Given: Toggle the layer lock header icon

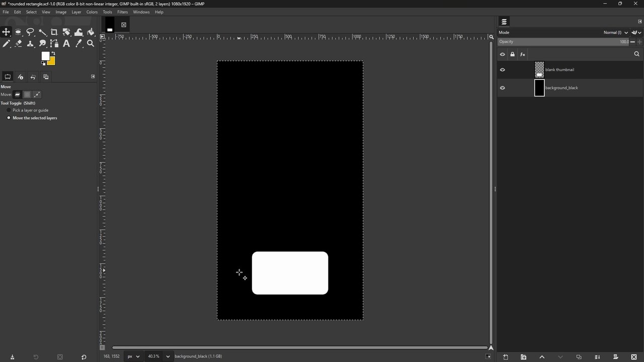Looking at the screenshot, I should (513, 54).
